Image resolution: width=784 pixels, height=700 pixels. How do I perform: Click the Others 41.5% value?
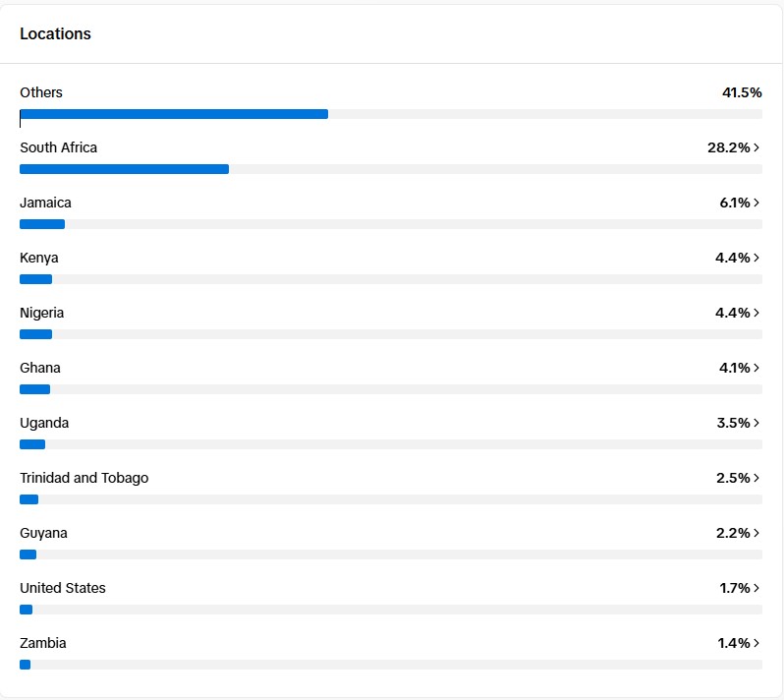tap(742, 92)
